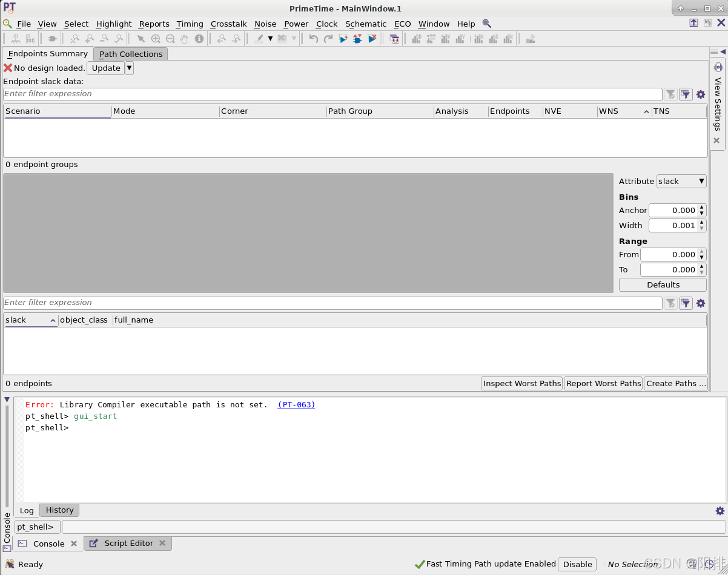This screenshot has width=728, height=575.
Task: Click the pointer selection tool icon
Action: pos(141,39)
